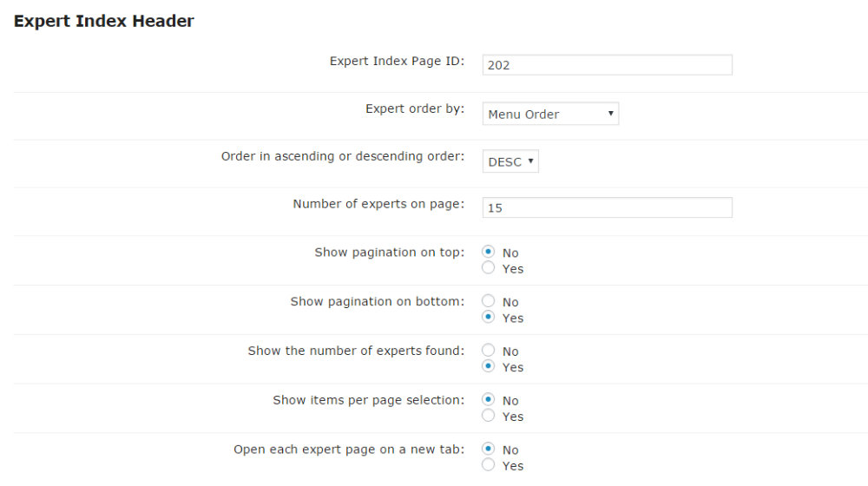Select Yes for Show items per page selection

[x=488, y=416]
